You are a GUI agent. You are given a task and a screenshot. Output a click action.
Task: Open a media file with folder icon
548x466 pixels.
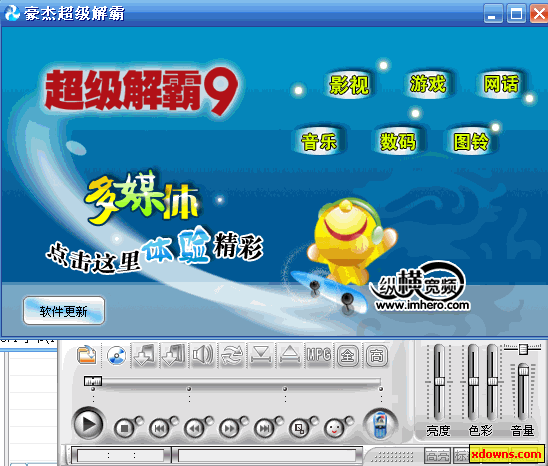point(87,356)
